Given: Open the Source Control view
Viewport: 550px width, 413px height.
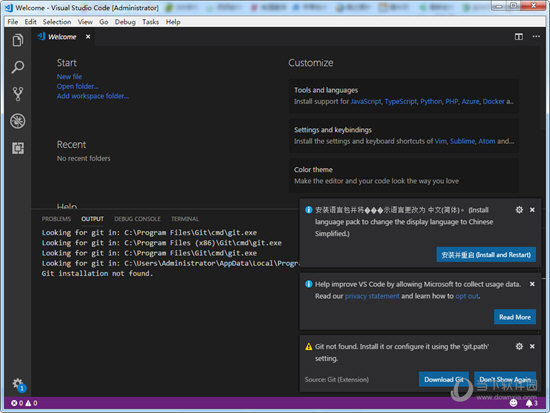Looking at the screenshot, I should point(18,94).
